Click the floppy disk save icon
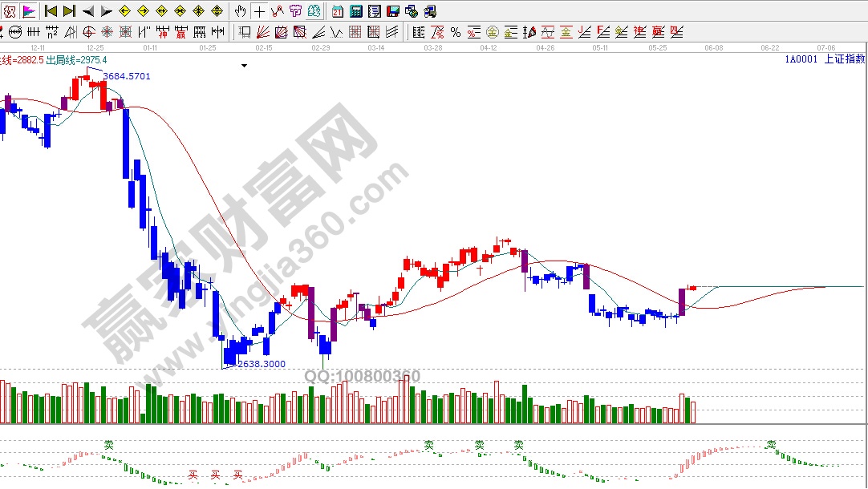868x489 pixels. point(392,11)
